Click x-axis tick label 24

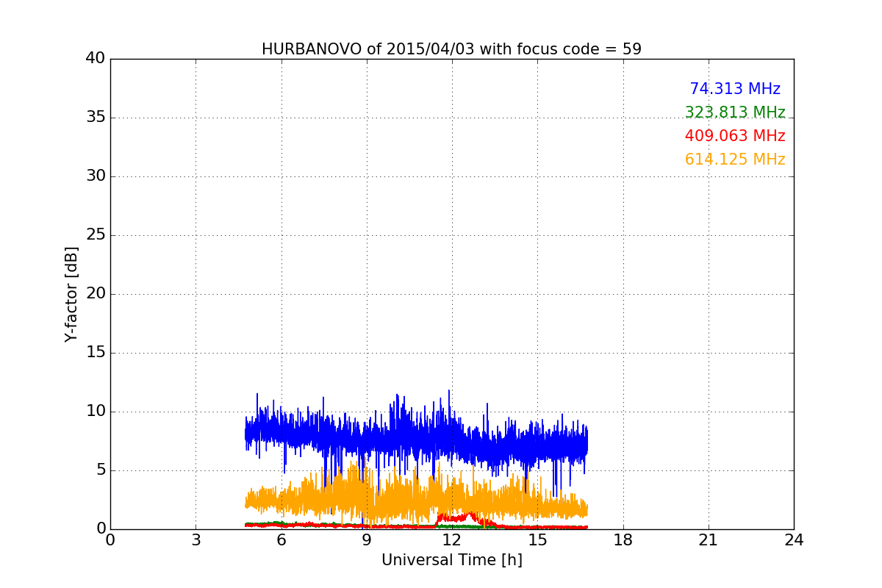click(x=794, y=540)
